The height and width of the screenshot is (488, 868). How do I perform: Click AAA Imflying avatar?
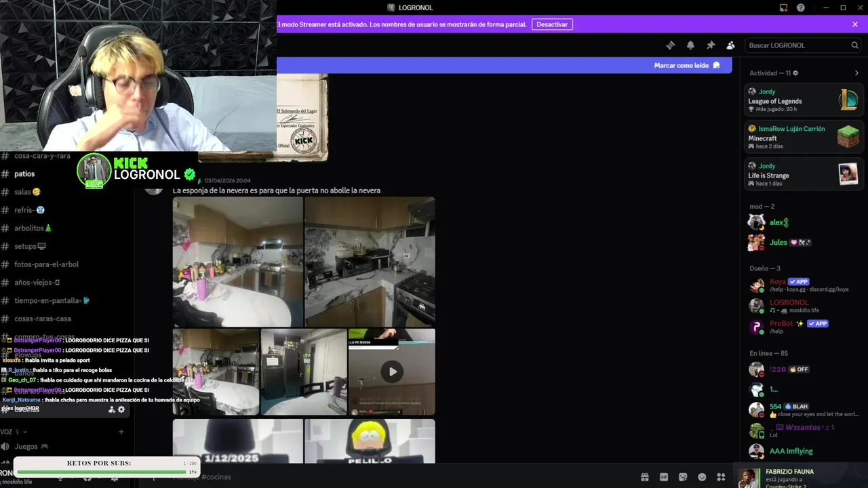[x=756, y=451]
